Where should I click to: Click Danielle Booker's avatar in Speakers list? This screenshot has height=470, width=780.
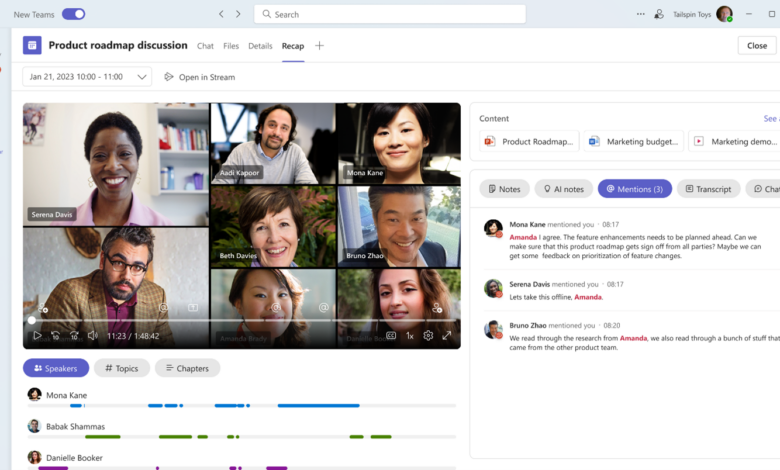(x=34, y=458)
